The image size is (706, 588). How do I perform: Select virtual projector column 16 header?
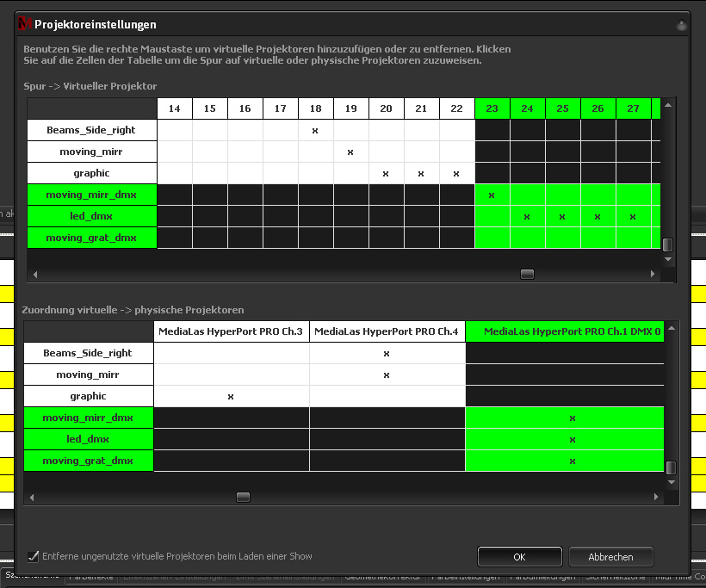click(x=245, y=108)
